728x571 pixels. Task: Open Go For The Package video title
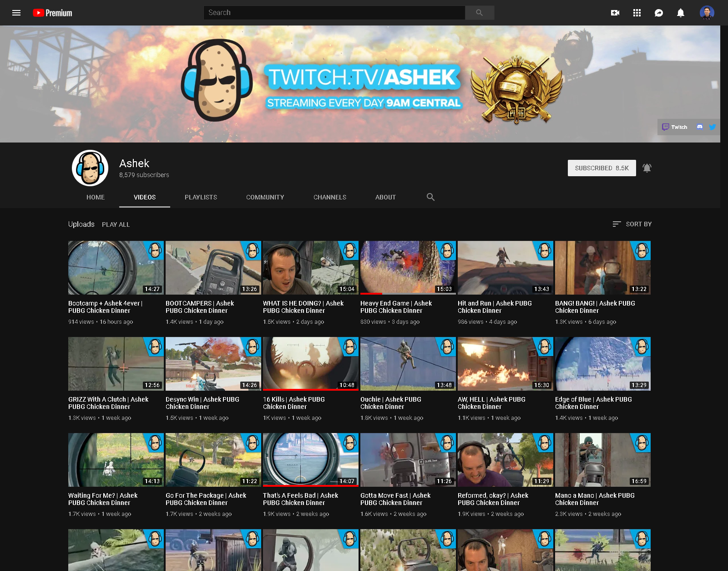tap(206, 499)
